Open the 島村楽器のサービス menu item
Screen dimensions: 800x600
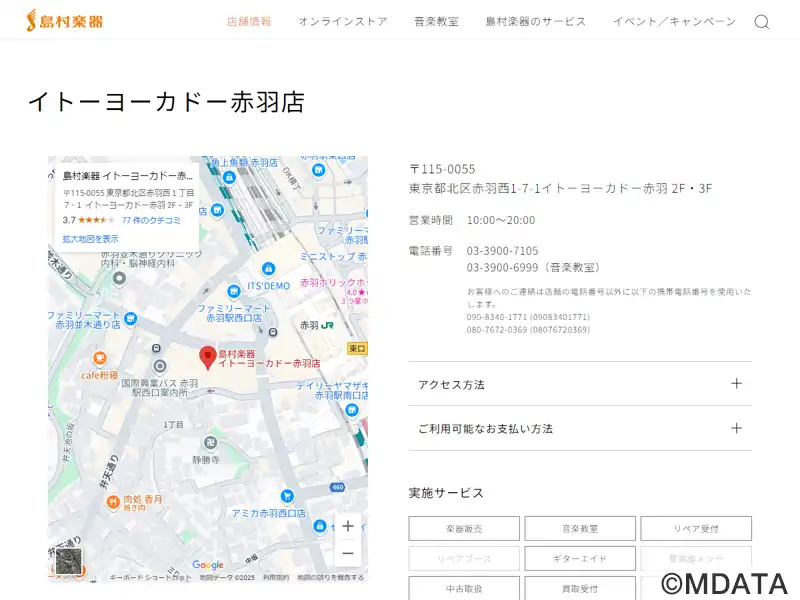click(536, 21)
